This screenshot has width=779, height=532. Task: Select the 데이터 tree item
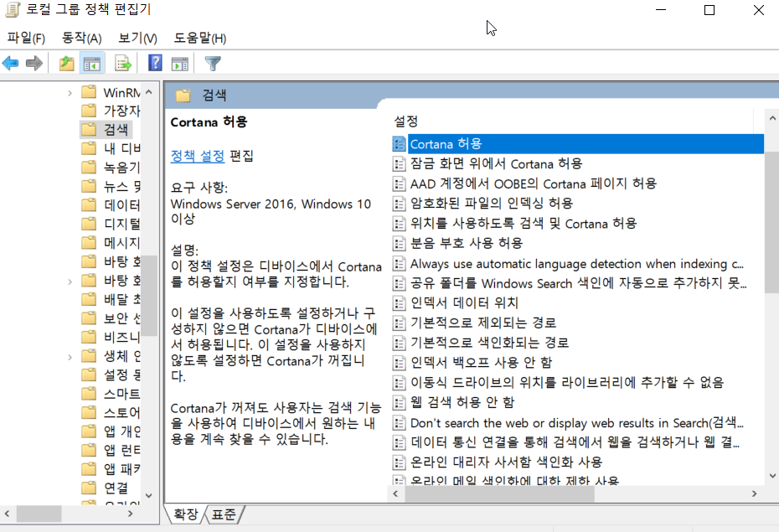point(121,205)
